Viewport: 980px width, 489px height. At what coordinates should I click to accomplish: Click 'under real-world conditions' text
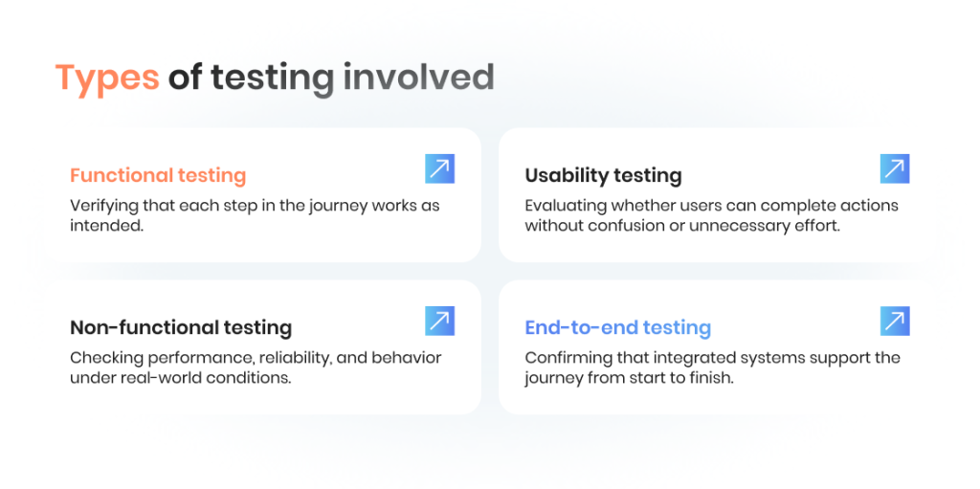tap(182, 378)
